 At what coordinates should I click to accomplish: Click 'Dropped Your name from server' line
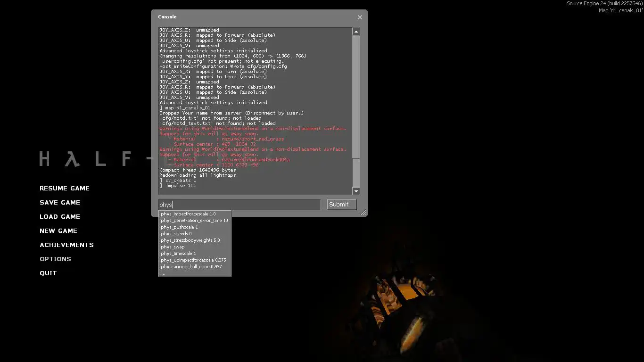coord(231,113)
